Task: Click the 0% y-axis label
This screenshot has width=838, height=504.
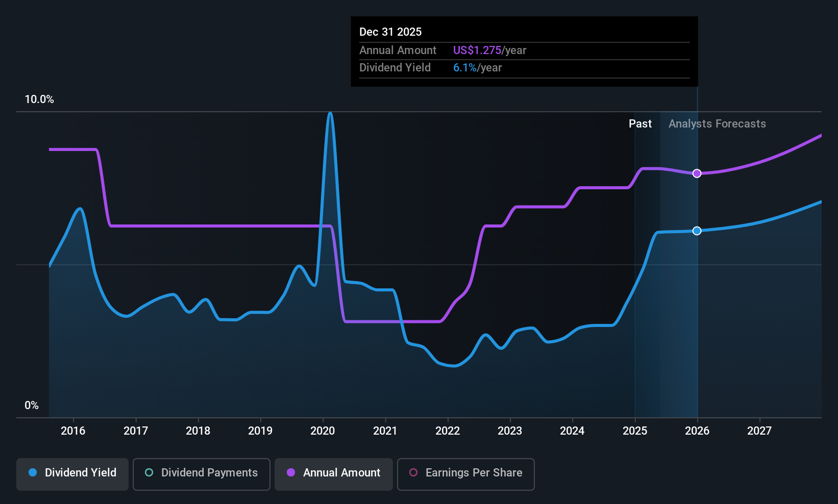Action: [x=32, y=406]
